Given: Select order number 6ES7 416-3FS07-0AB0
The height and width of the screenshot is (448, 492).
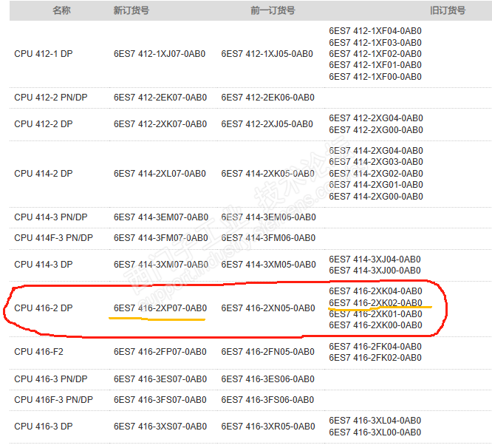Looking at the screenshot, I should 160,400.
